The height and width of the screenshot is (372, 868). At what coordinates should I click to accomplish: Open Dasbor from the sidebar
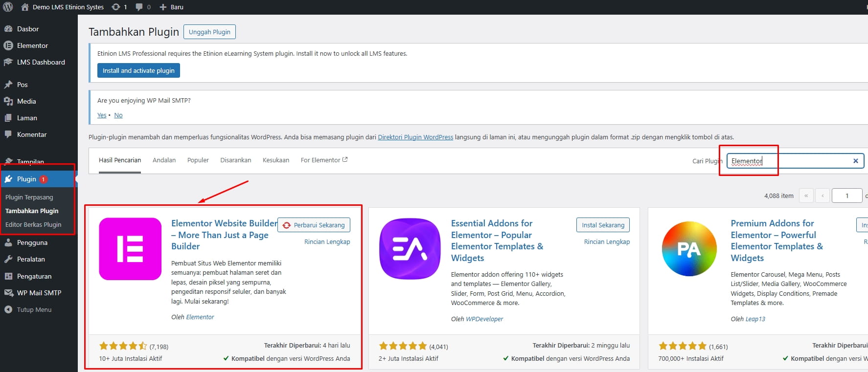click(28, 29)
